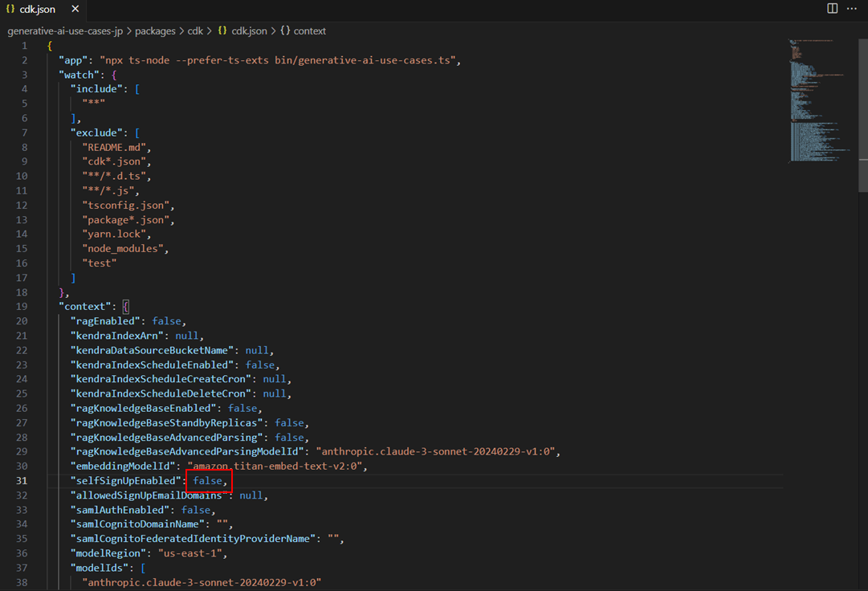This screenshot has width=868, height=591.
Task: Click the false value of selfSignUpEnabled
Action: pos(208,481)
